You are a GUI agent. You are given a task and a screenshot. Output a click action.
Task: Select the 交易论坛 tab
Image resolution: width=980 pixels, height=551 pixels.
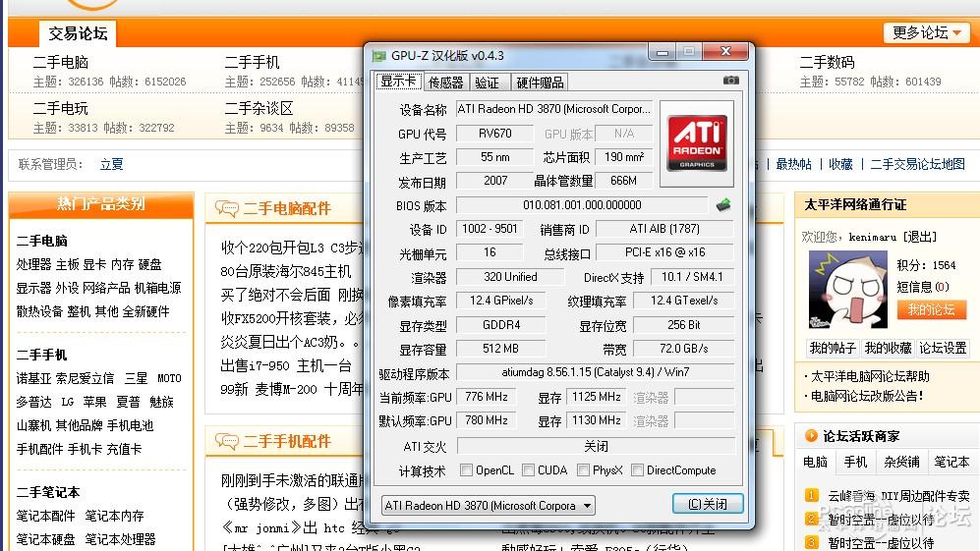tap(78, 33)
